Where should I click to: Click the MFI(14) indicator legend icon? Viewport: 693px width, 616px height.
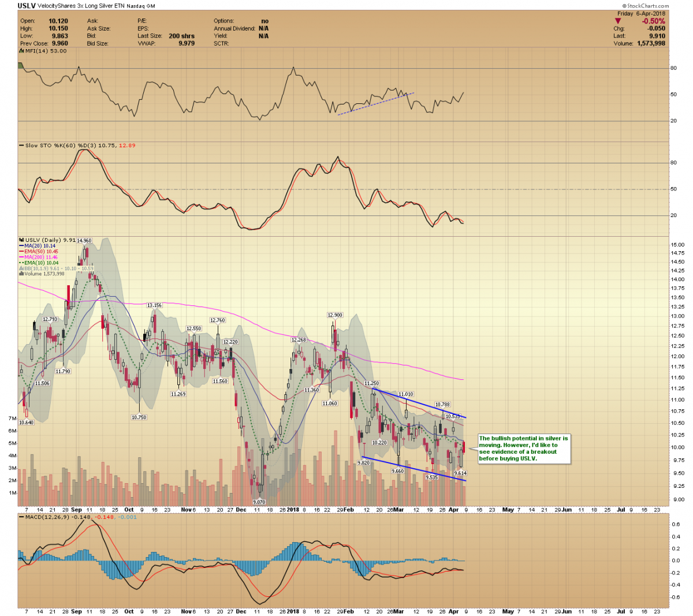coord(21,51)
